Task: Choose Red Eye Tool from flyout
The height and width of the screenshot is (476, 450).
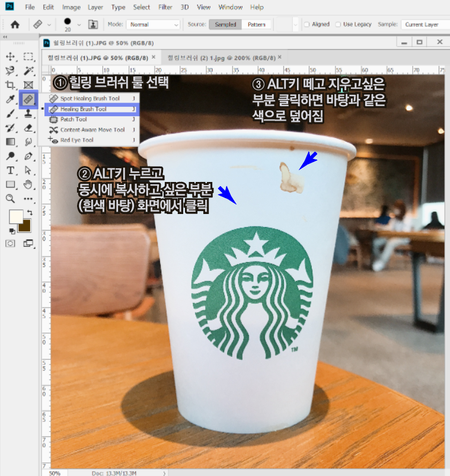Action: click(x=92, y=140)
